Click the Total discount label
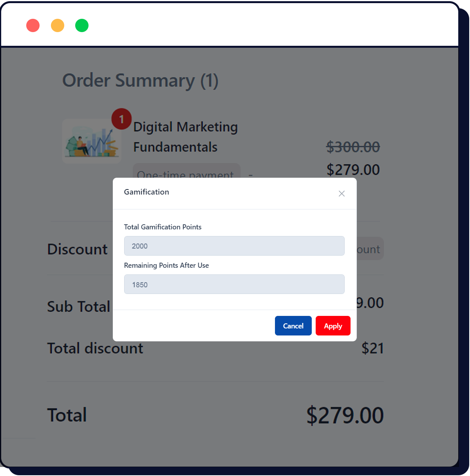The width and height of the screenshot is (470, 476). (95, 348)
